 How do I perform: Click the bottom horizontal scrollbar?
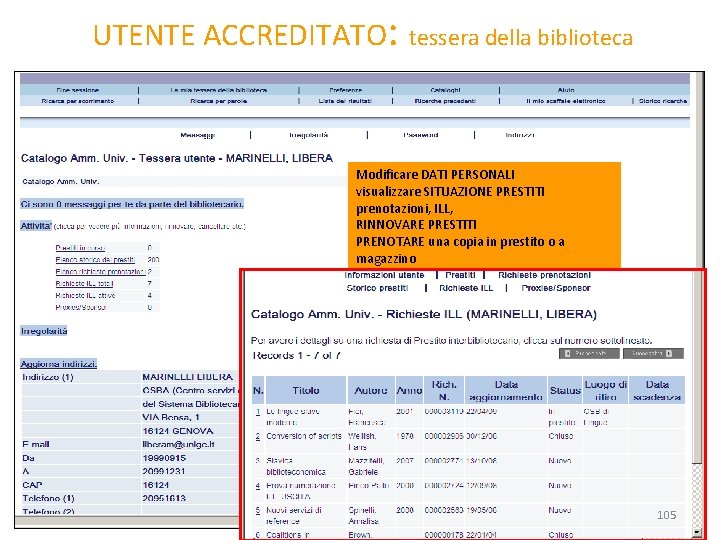[127, 521]
